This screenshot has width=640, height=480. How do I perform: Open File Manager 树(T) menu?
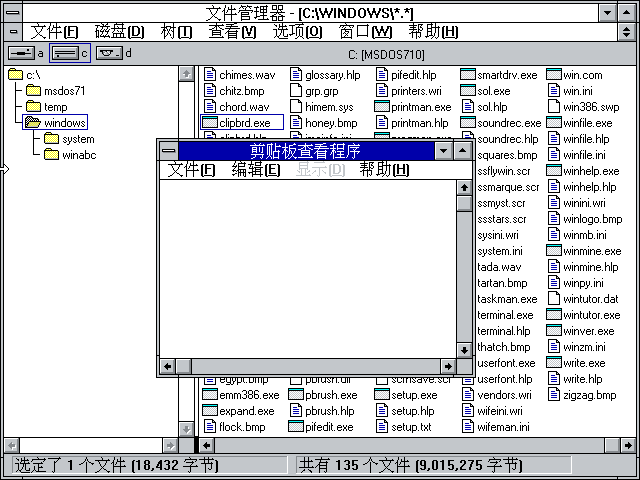(176, 32)
